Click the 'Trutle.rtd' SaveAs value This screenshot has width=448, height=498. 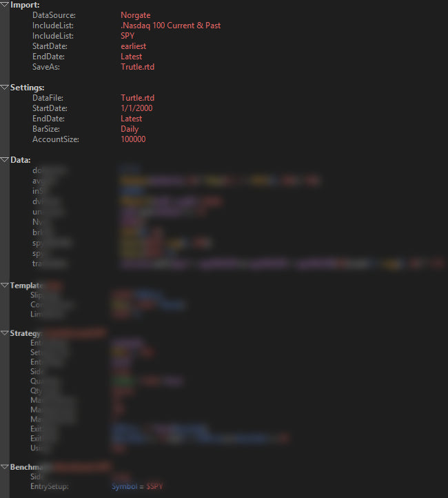coord(137,67)
